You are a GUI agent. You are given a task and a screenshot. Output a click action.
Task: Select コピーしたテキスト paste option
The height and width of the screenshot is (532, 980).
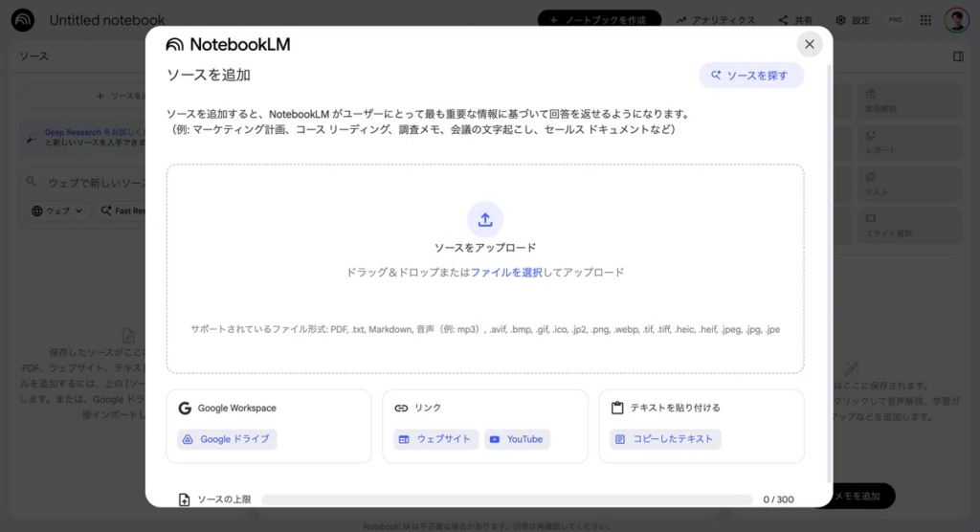tap(665, 439)
